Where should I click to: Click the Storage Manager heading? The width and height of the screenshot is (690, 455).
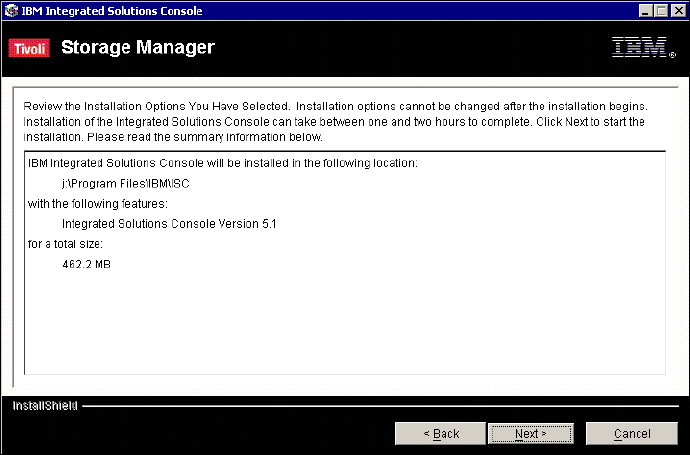point(138,48)
